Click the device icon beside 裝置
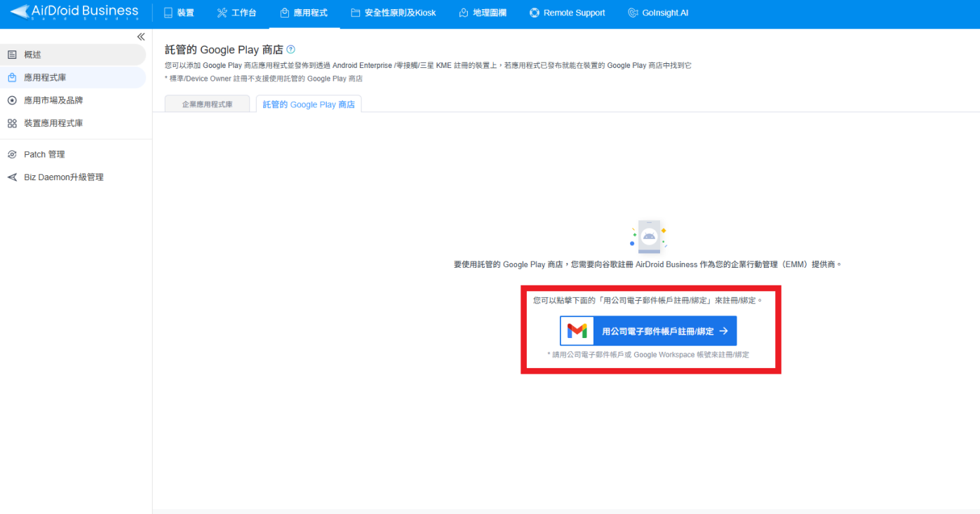 click(168, 13)
